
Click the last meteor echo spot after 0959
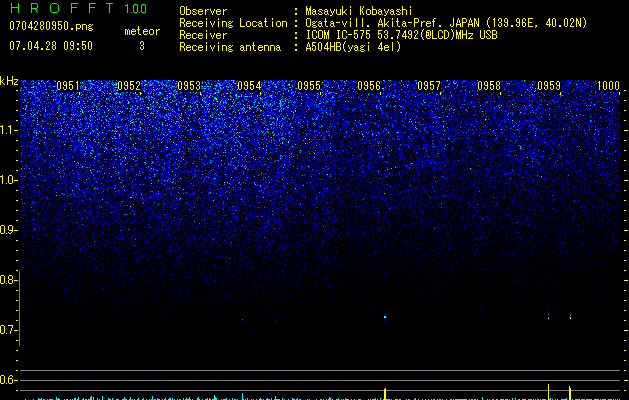pyautogui.click(x=570, y=317)
